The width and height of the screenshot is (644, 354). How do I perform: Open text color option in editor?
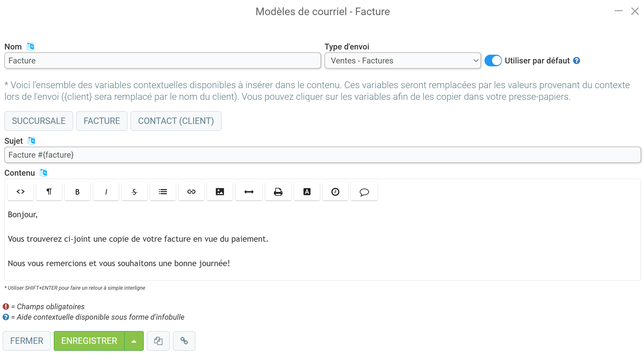[307, 191]
